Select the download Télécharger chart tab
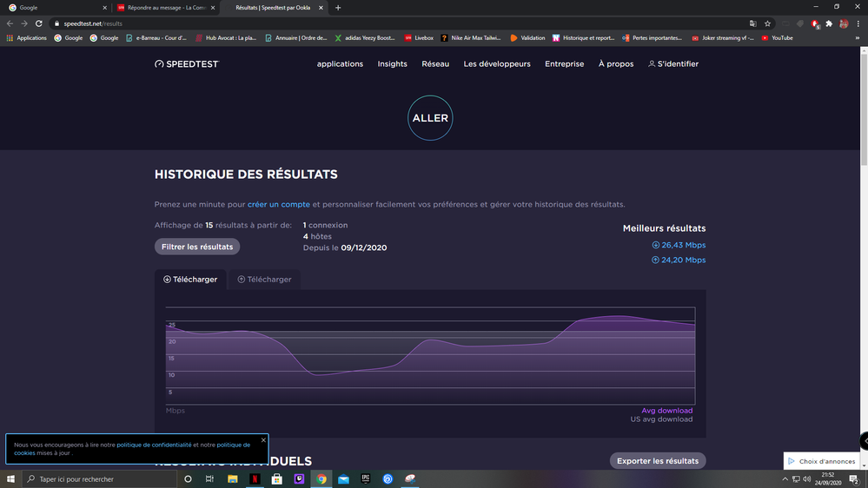Viewport: 868px width, 488px height. 190,280
